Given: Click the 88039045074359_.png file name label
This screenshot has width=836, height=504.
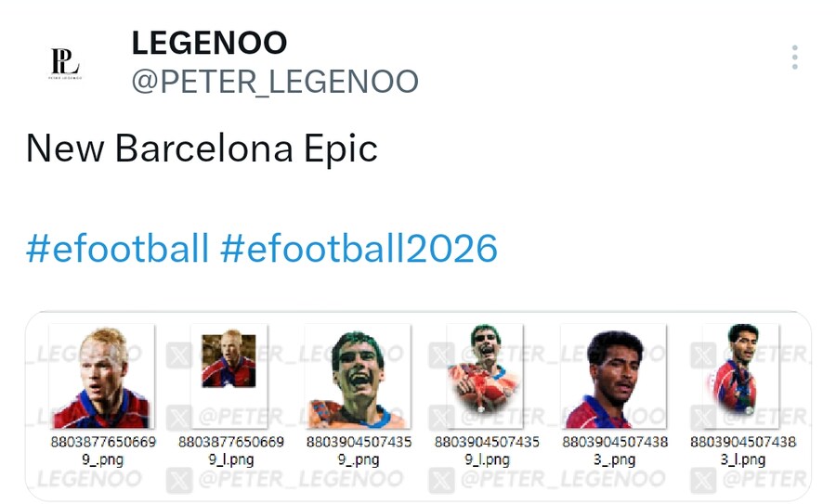Looking at the screenshot, I should 359,450.
